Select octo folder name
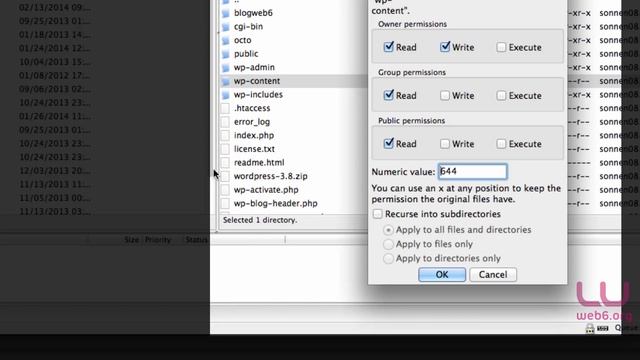The height and width of the screenshot is (360, 640). click(x=242, y=40)
